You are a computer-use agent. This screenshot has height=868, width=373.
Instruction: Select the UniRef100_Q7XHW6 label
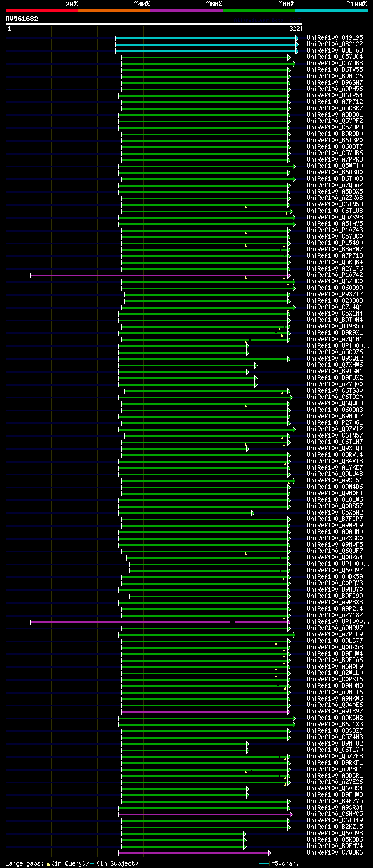click(335, 365)
